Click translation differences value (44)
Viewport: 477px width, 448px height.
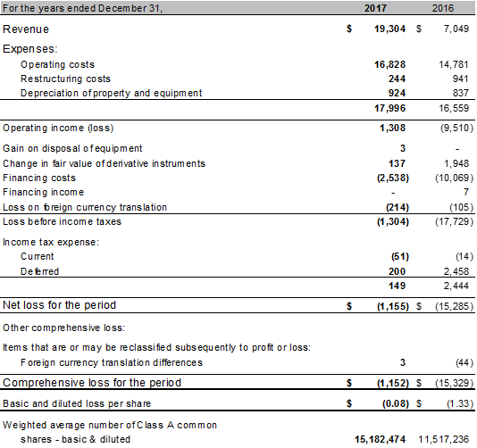464,362
